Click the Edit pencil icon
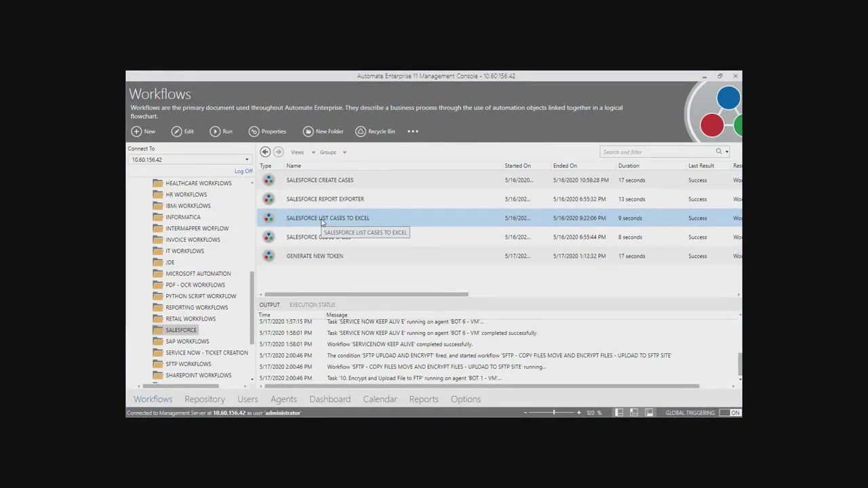 (176, 131)
